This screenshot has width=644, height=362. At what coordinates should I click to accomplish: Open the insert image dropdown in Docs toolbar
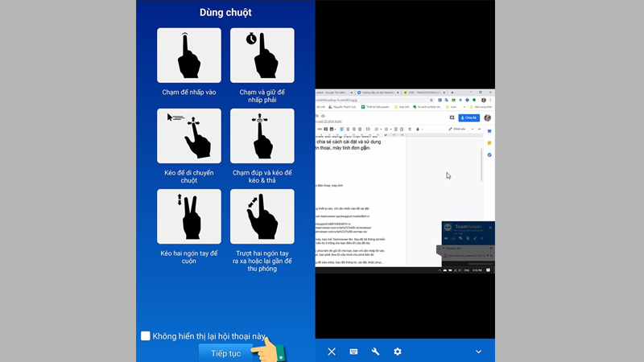pyautogui.click(x=333, y=129)
